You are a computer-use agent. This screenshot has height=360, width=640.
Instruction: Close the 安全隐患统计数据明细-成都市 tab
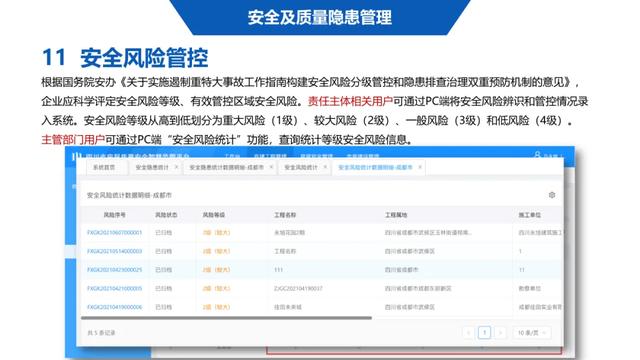coord(271,167)
